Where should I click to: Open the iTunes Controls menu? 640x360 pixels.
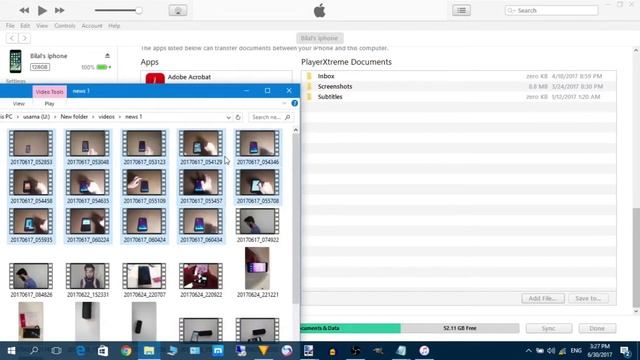click(65, 26)
